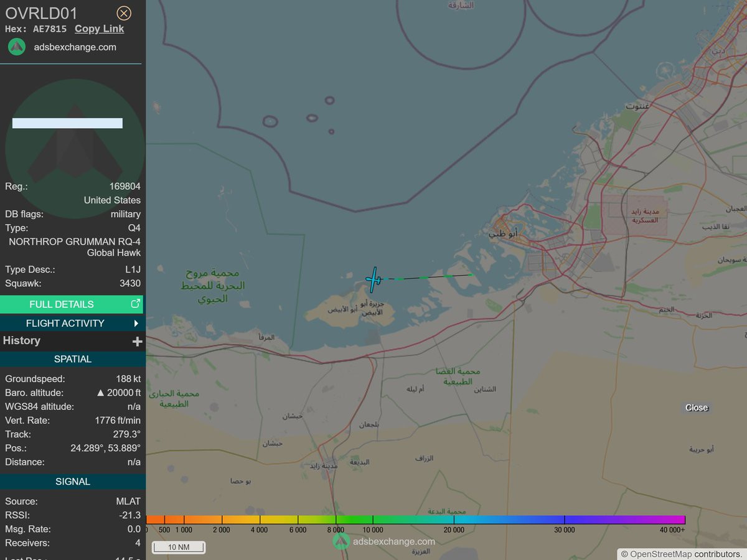Viewport: 747px width, 560px height.
Task: Click the 20 000 mark on altitude color bar
Action: 454,530
